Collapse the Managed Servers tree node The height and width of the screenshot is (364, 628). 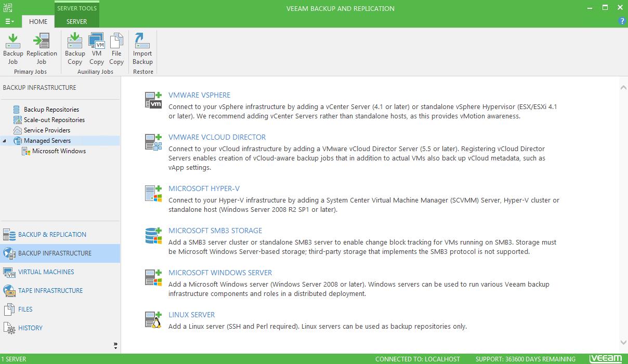(5, 141)
